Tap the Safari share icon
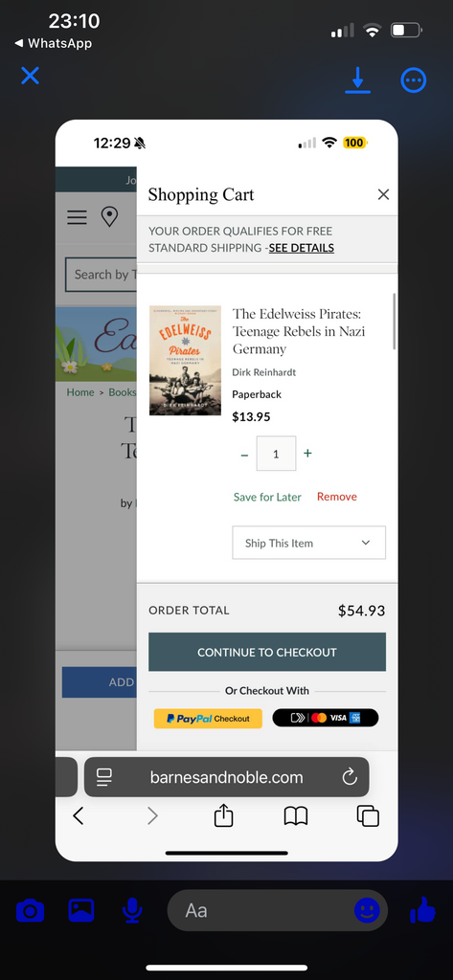 click(x=224, y=815)
